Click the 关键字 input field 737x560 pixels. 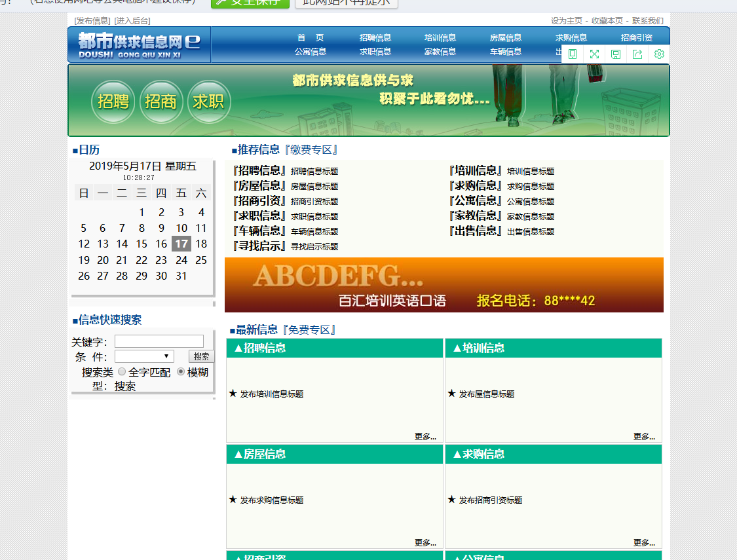(159, 341)
